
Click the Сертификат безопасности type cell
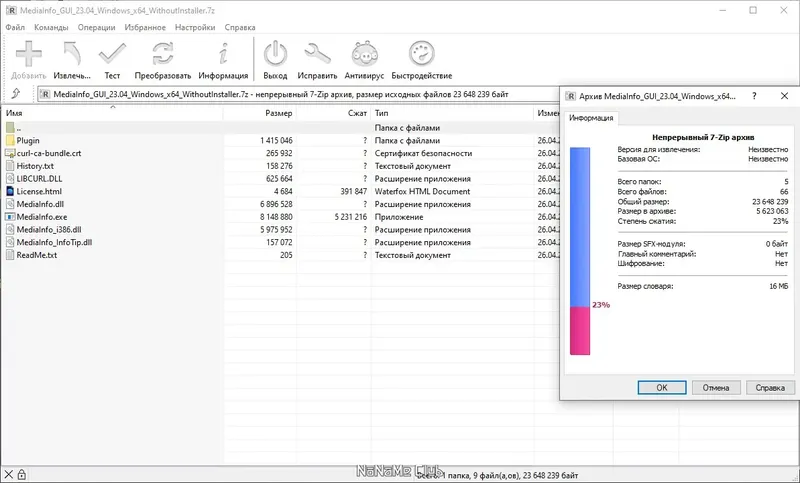point(423,153)
